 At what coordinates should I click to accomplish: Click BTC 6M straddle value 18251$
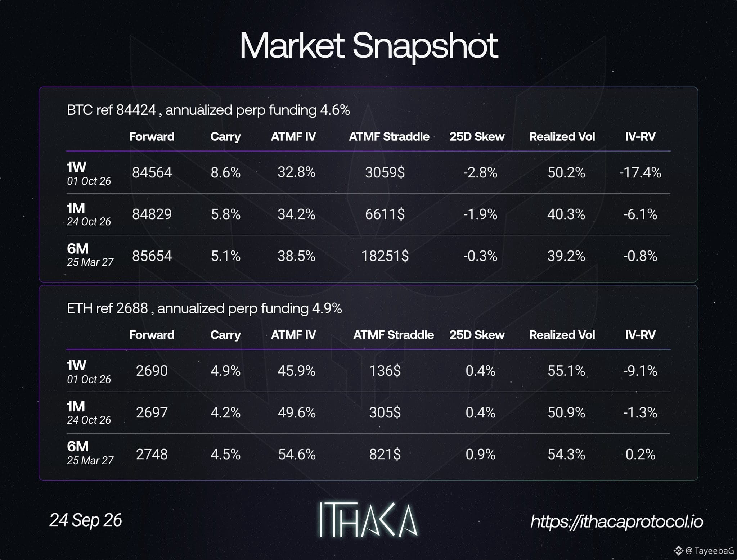(385, 256)
